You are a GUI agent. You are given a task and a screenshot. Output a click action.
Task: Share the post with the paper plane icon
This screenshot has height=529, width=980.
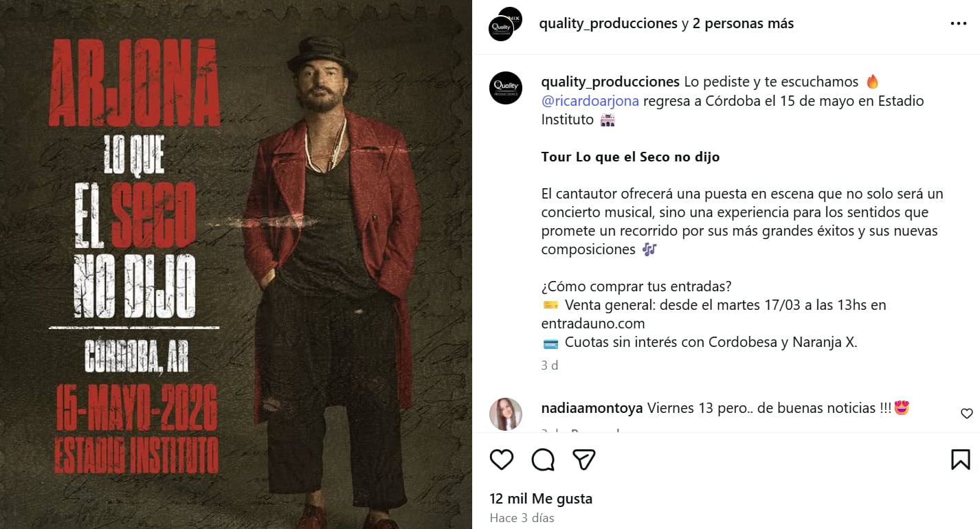pyautogui.click(x=583, y=460)
